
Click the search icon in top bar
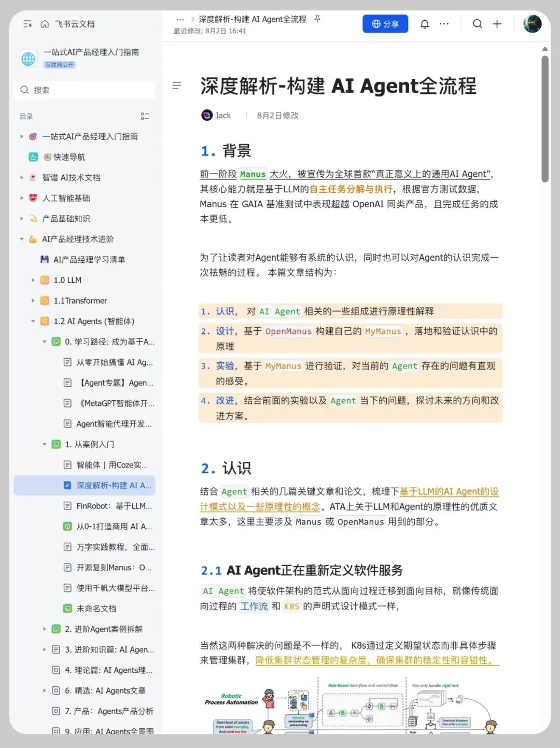pyautogui.click(x=478, y=24)
